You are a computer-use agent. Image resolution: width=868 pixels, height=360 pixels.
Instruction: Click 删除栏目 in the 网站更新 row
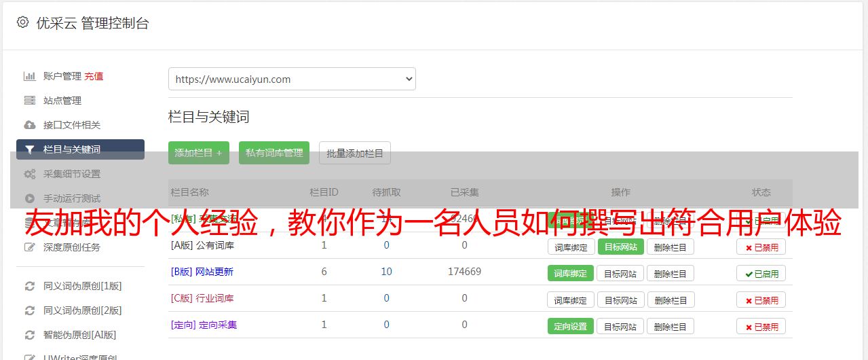670,274
